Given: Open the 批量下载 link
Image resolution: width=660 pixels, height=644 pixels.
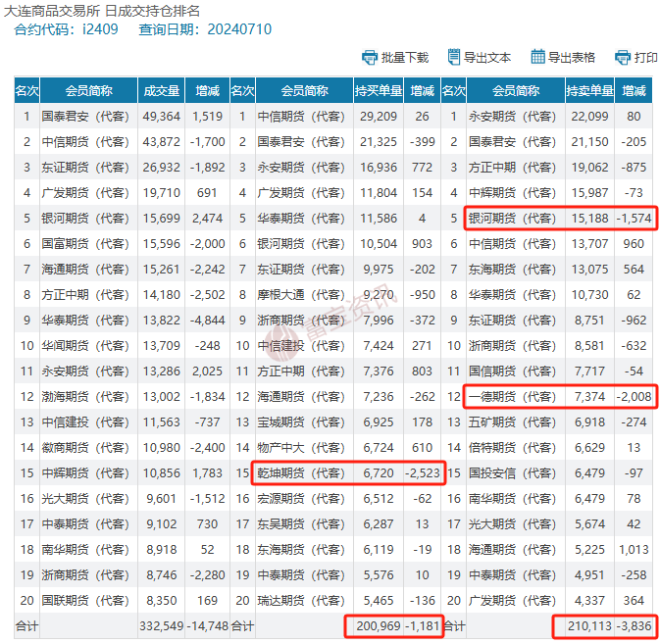Looking at the screenshot, I should tap(404, 58).
